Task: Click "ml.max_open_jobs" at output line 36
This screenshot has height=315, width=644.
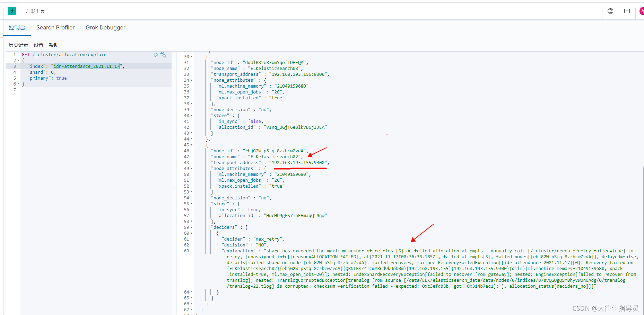Action: click(x=240, y=92)
